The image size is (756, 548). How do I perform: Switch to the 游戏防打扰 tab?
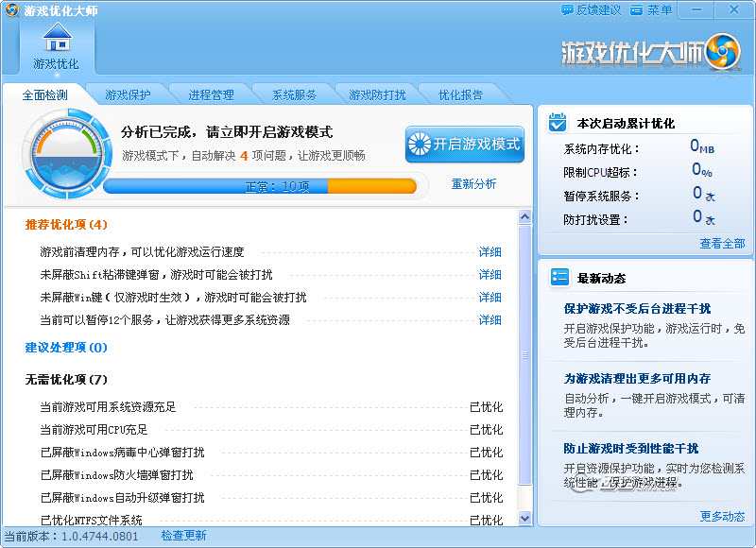click(x=377, y=94)
